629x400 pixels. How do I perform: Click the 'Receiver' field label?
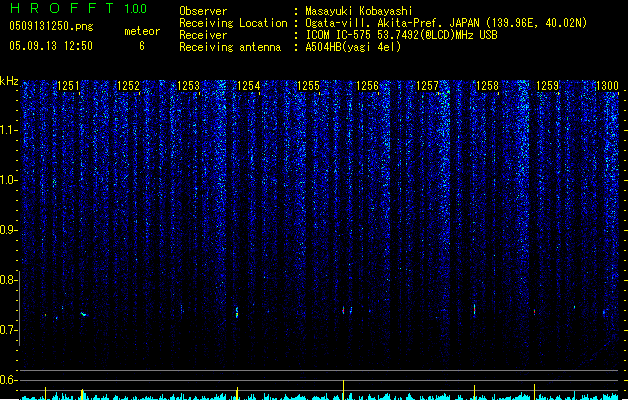(203, 35)
